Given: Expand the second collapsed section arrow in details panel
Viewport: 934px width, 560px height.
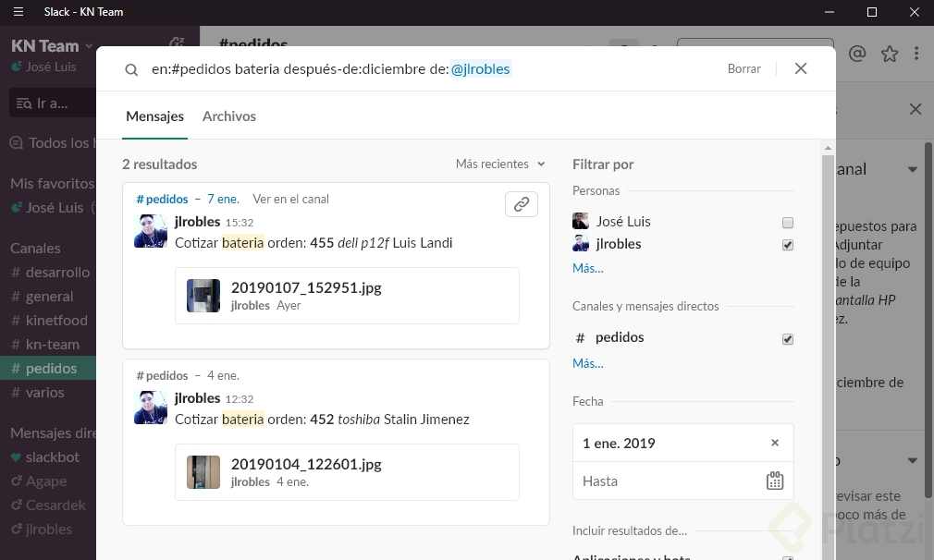Looking at the screenshot, I should 912,460.
